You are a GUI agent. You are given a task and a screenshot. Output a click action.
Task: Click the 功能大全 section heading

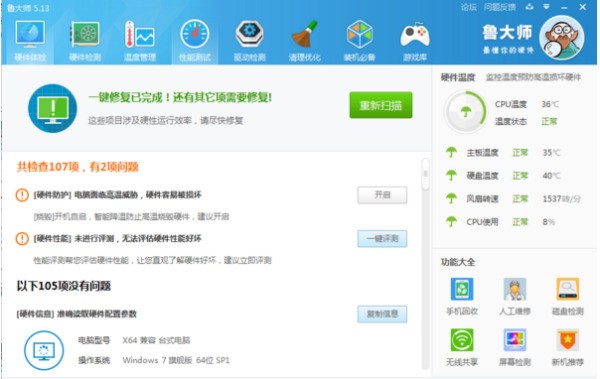tap(458, 262)
